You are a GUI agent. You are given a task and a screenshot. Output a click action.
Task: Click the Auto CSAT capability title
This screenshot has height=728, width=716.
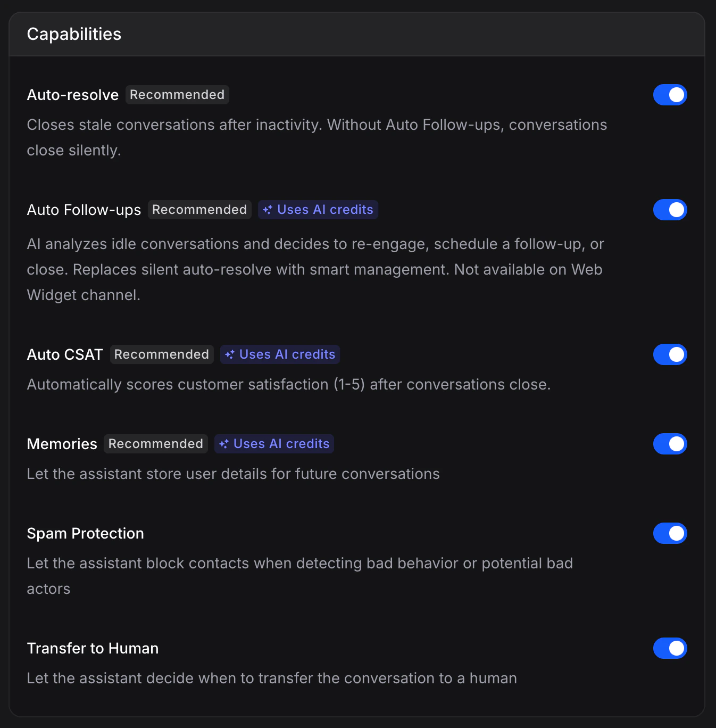point(64,354)
